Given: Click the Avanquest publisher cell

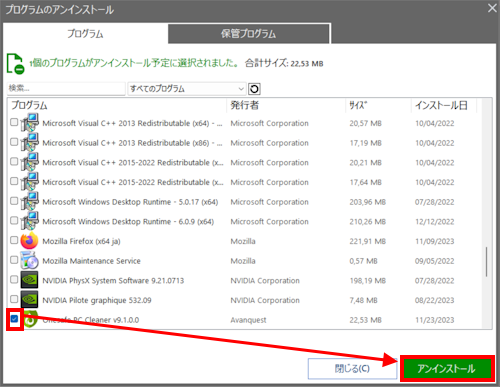Looking at the screenshot, I should 248,320.
